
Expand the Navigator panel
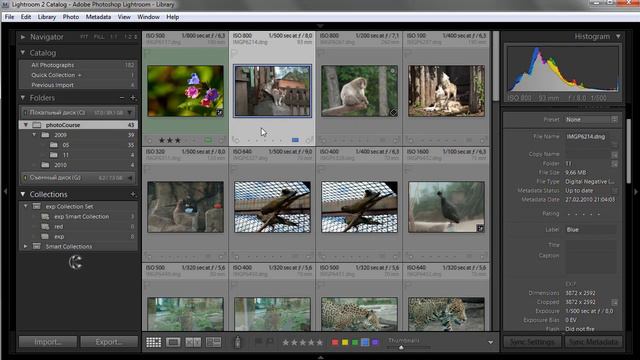pyautogui.click(x=23, y=37)
